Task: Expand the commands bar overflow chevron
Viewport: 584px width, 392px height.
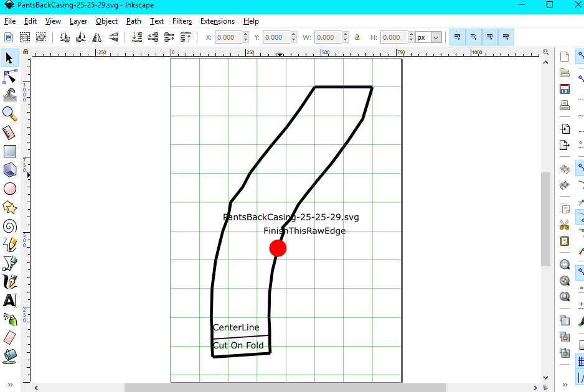Action: click(x=565, y=385)
